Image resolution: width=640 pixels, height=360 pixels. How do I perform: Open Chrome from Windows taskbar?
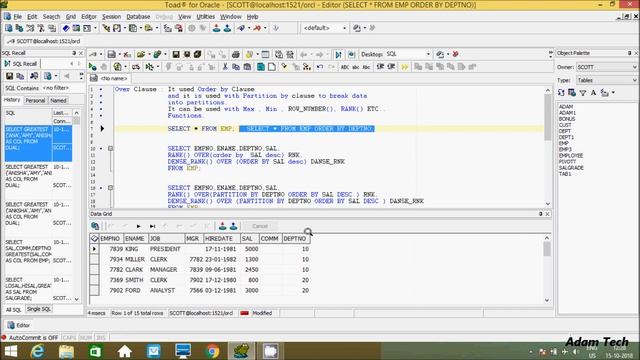(x=212, y=351)
